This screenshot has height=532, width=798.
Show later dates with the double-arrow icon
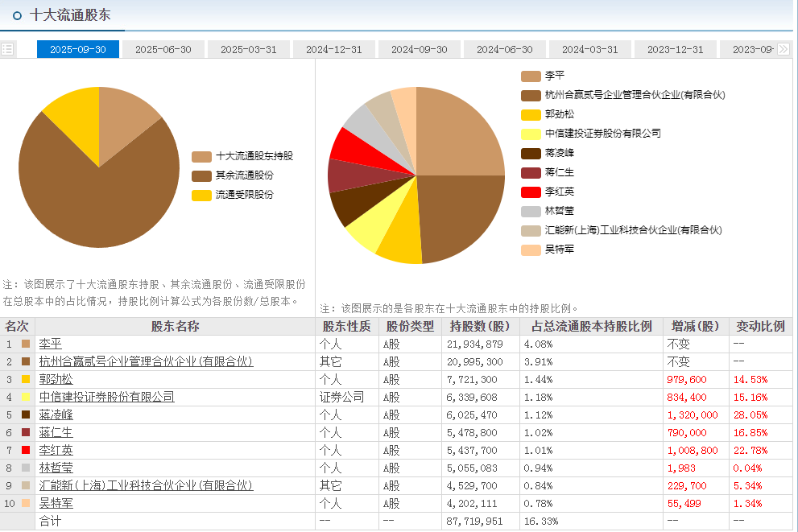pyautogui.click(x=784, y=49)
